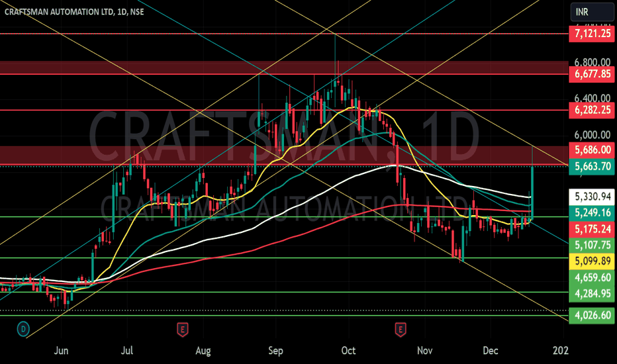This screenshot has width=617, height=364.
Task: Click the Oct label on time axis
Action: [349, 350]
